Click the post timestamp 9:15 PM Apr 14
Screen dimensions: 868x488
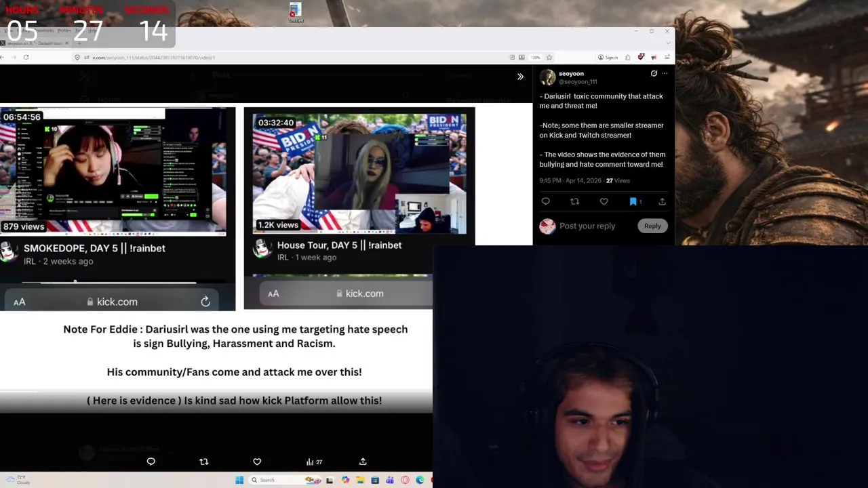click(x=570, y=181)
